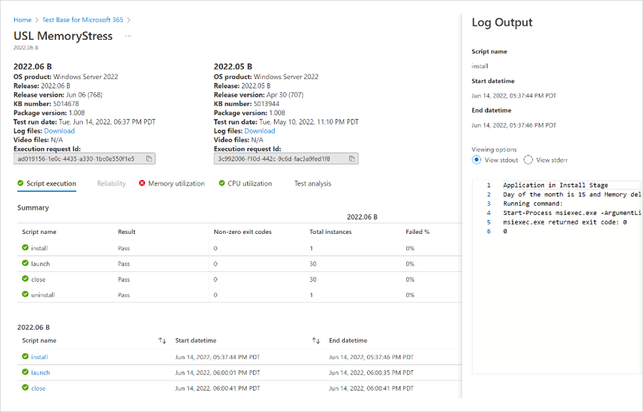Click red failure icon on Memory utilization tab

click(142, 183)
